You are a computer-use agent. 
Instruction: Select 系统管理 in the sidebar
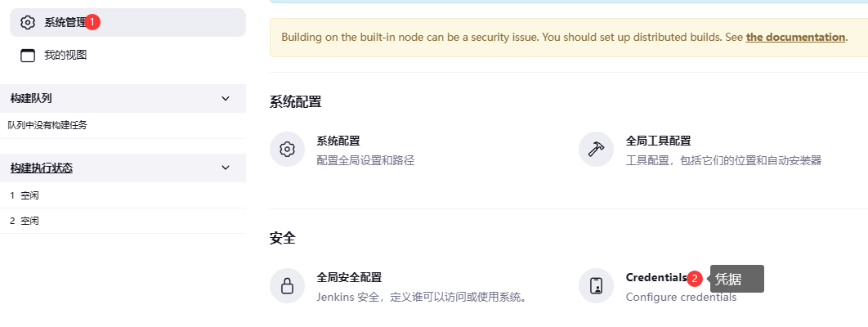128,22
